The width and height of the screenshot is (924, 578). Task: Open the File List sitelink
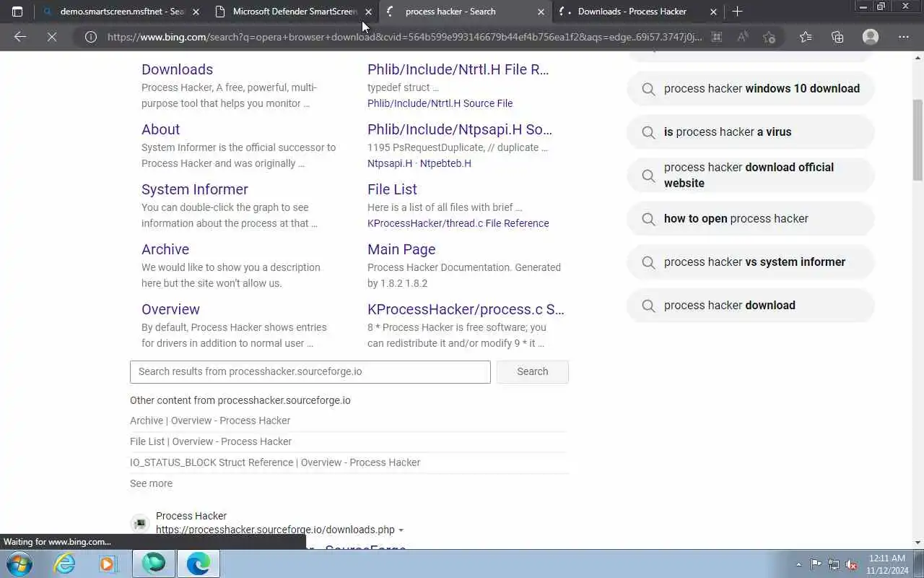[x=392, y=189]
